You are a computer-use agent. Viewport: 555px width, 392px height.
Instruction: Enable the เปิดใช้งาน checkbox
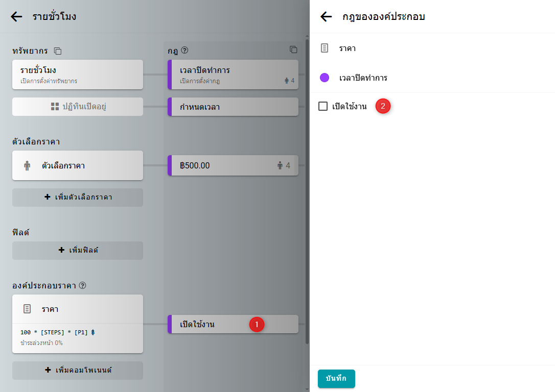(323, 106)
